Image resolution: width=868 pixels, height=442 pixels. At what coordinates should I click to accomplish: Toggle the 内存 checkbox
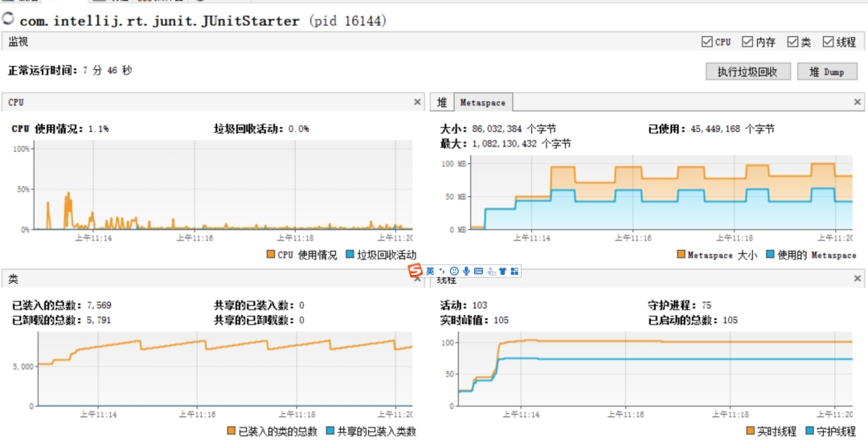747,42
